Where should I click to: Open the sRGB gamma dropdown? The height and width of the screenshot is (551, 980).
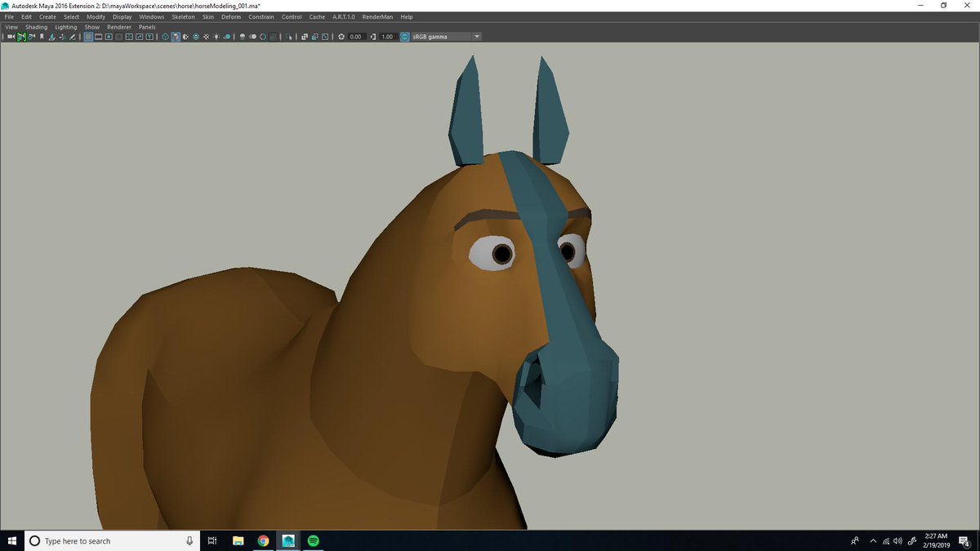click(446, 37)
